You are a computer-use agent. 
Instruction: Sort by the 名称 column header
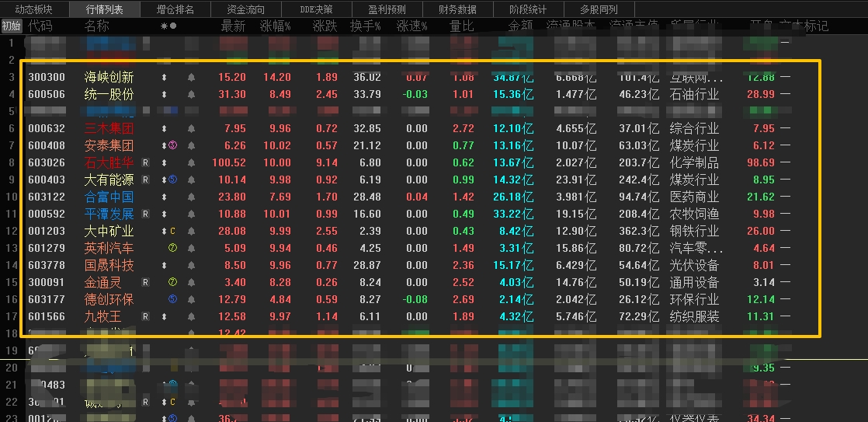click(97, 26)
